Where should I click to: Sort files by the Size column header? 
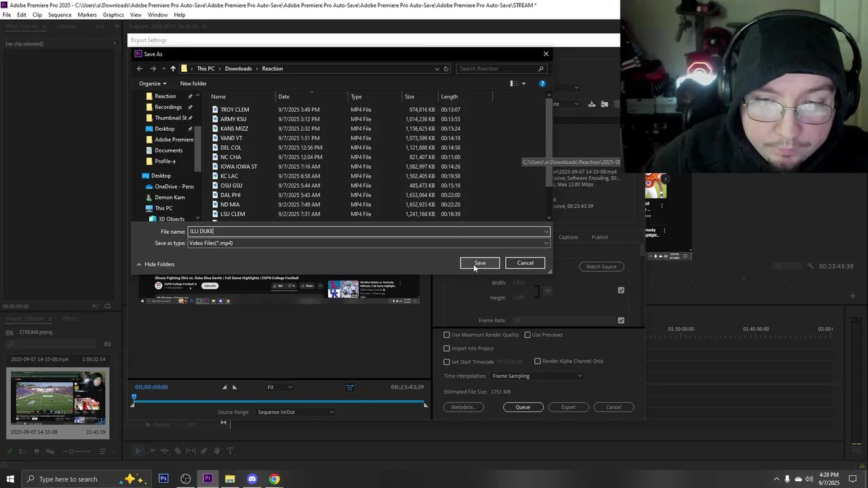(x=409, y=96)
